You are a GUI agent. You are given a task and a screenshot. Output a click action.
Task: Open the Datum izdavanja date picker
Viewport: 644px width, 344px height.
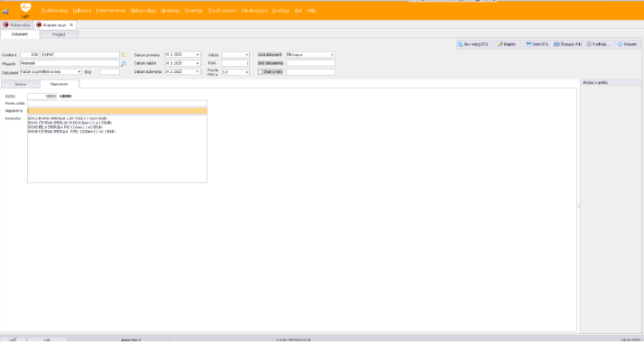(x=198, y=72)
